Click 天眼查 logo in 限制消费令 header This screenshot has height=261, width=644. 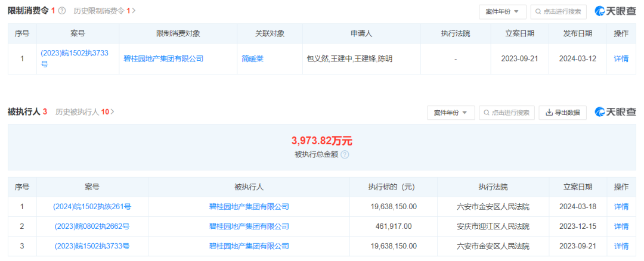click(x=615, y=11)
